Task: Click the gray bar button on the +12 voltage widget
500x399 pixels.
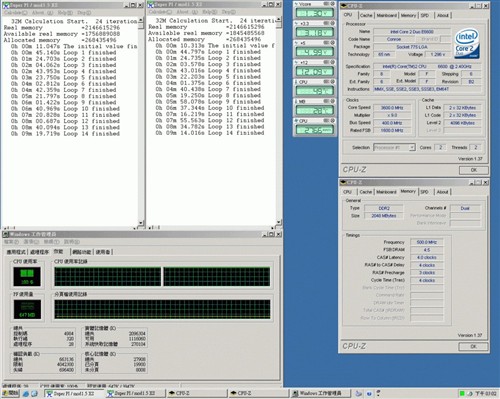Action: [326, 62]
